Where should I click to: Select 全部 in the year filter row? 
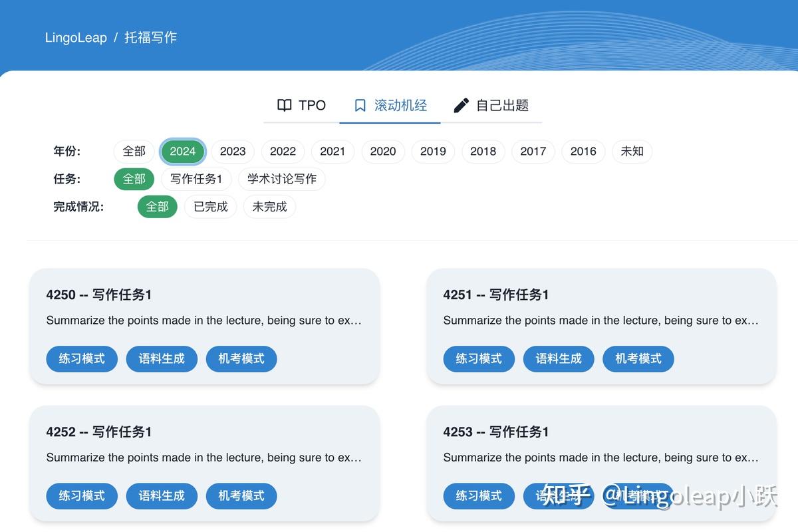pos(134,151)
